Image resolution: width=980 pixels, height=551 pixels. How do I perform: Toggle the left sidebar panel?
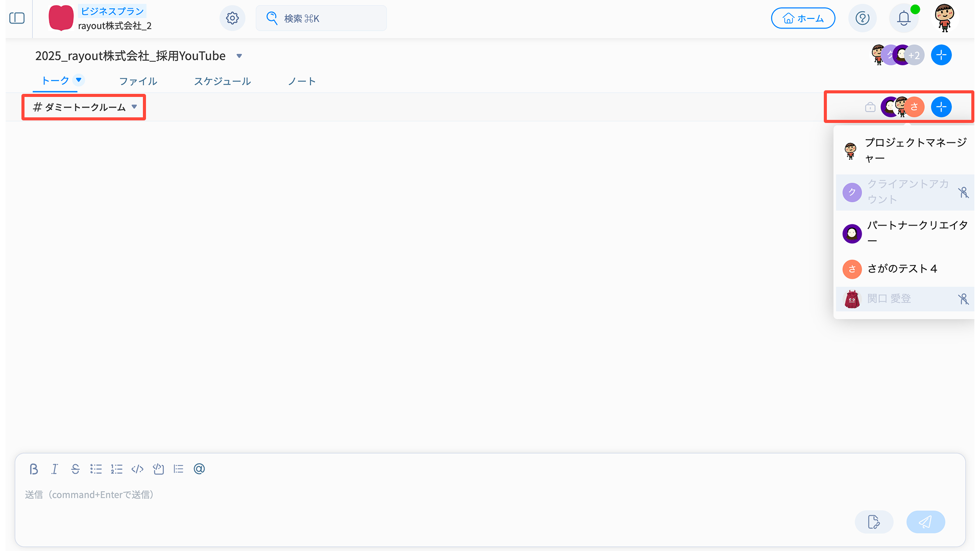17,18
